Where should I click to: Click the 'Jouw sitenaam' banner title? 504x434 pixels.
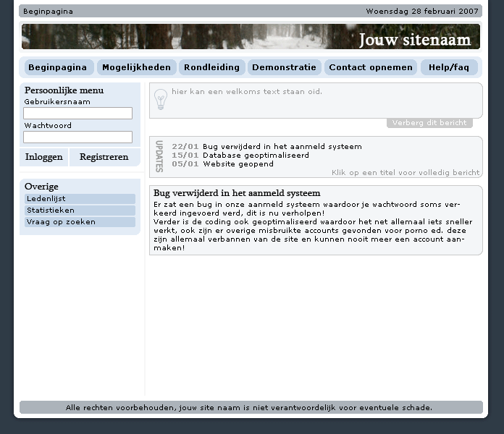pos(415,40)
